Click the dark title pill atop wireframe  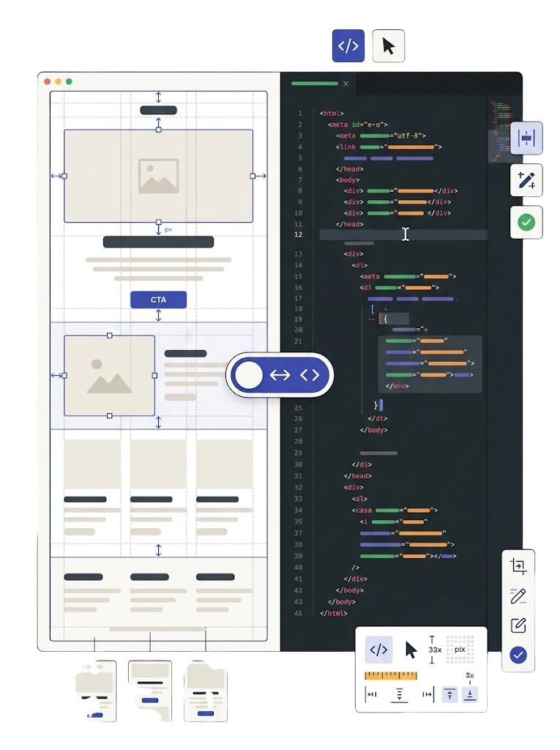[x=158, y=111]
